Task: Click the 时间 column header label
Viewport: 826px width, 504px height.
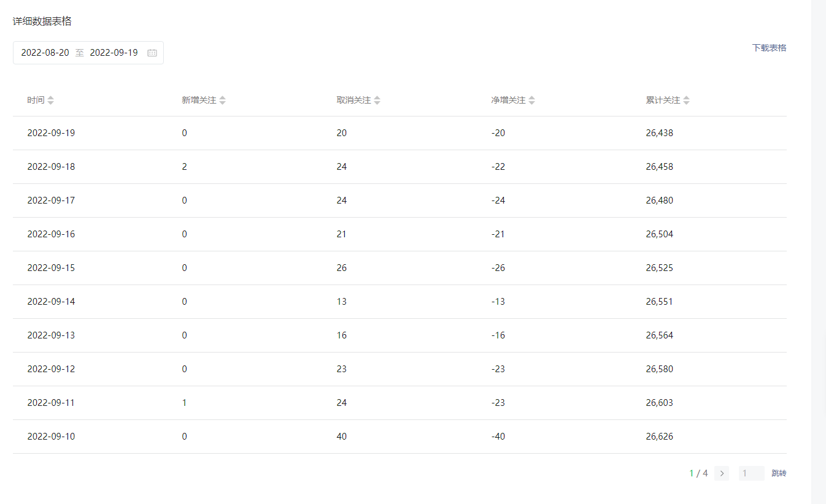Action: click(36, 101)
